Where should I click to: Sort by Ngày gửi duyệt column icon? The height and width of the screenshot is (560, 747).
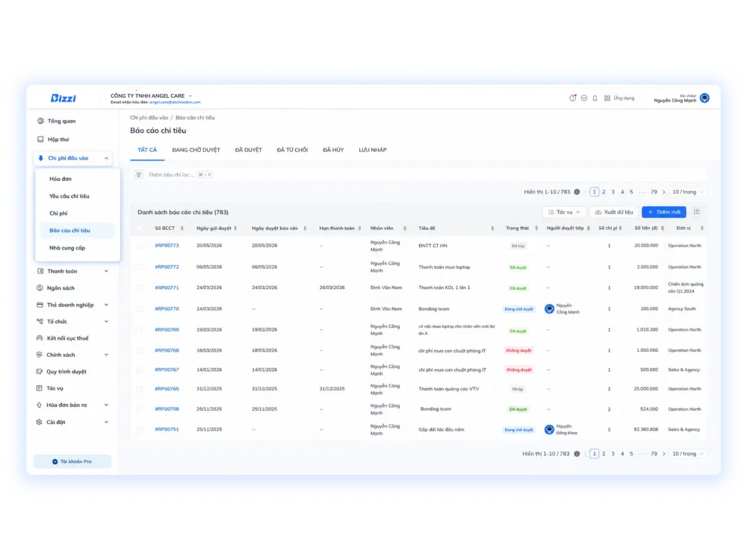[235, 228]
